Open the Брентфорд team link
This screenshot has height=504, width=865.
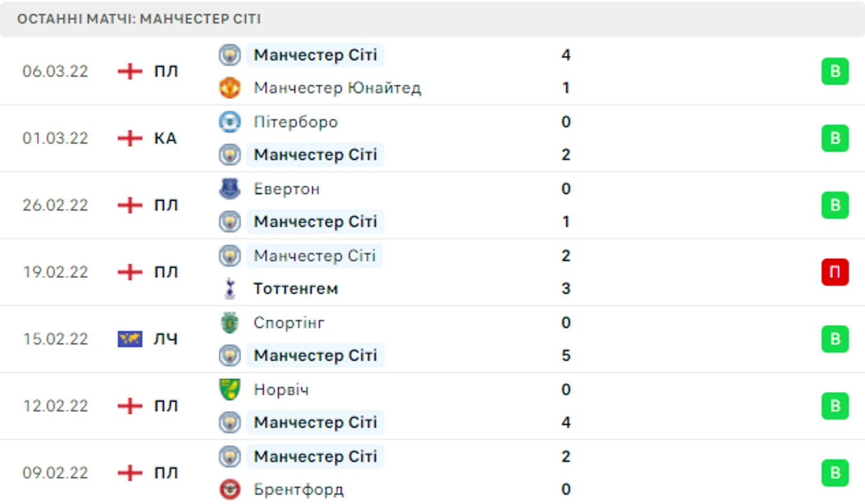tap(299, 489)
